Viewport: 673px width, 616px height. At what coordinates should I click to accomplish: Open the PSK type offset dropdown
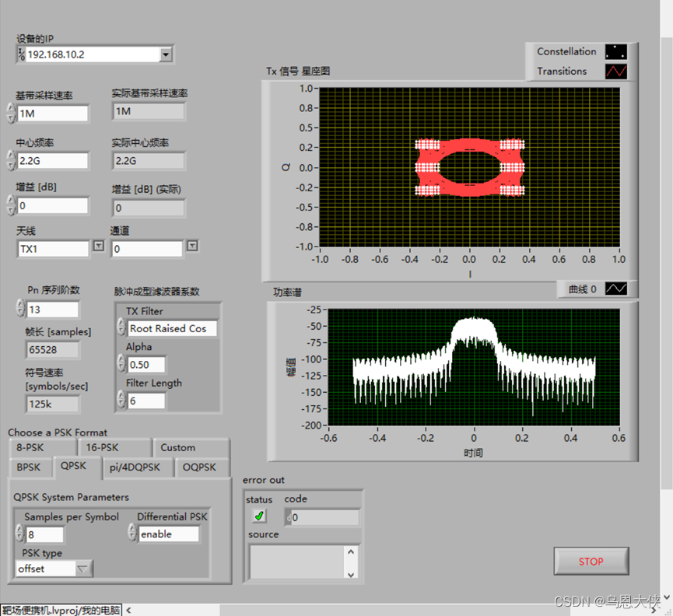click(82, 569)
